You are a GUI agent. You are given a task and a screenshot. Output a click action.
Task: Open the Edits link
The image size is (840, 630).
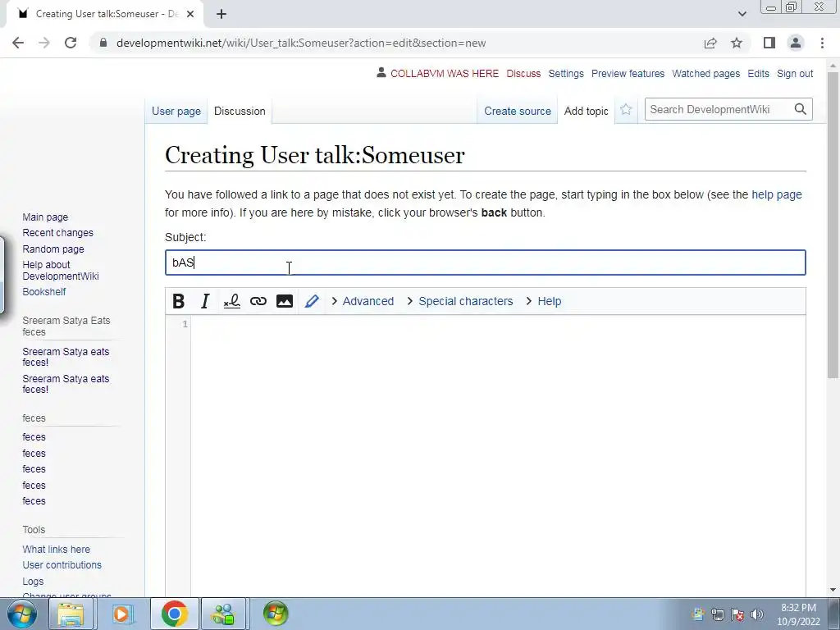758,73
